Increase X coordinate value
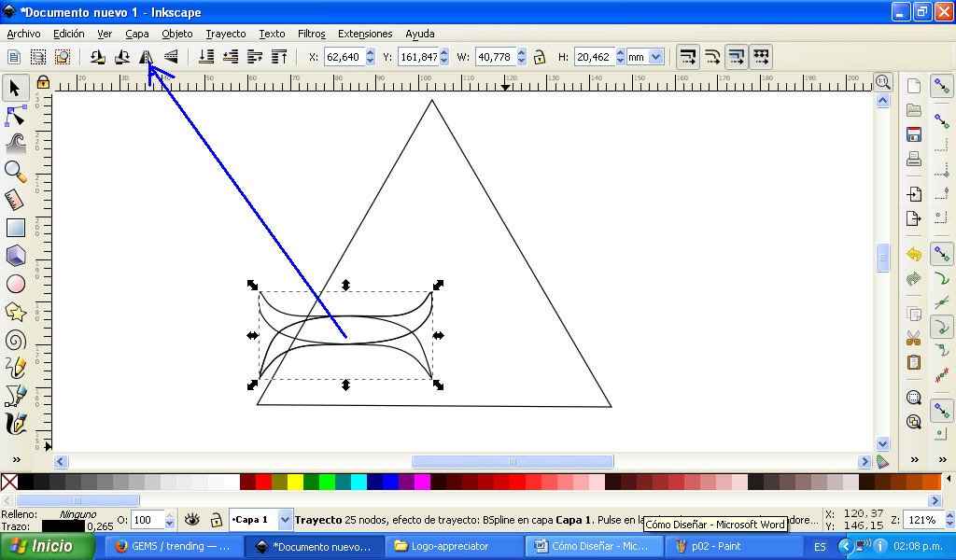 click(370, 53)
